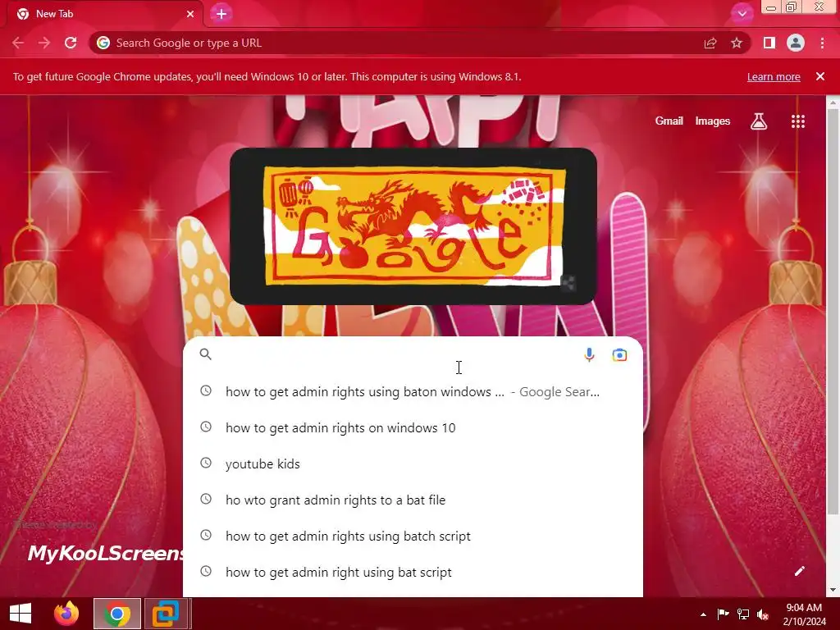Click the muted volume tray icon
Image resolution: width=840 pixels, height=630 pixels.
click(x=763, y=614)
